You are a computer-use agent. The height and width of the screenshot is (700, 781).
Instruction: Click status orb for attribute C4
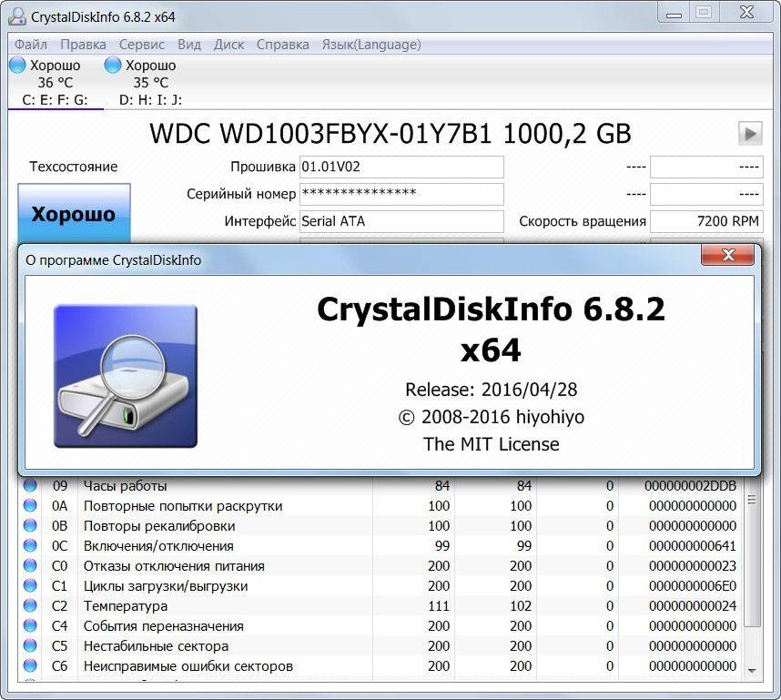(x=30, y=625)
